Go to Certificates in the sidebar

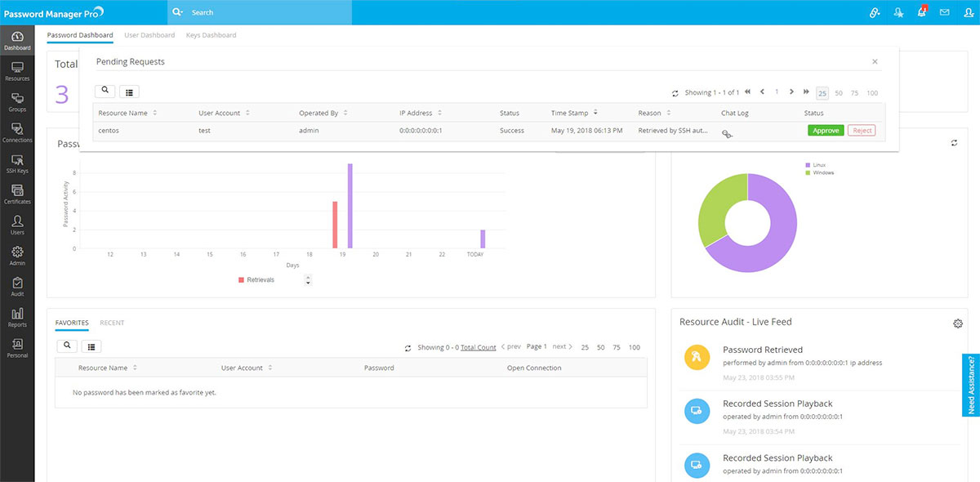coord(17,194)
